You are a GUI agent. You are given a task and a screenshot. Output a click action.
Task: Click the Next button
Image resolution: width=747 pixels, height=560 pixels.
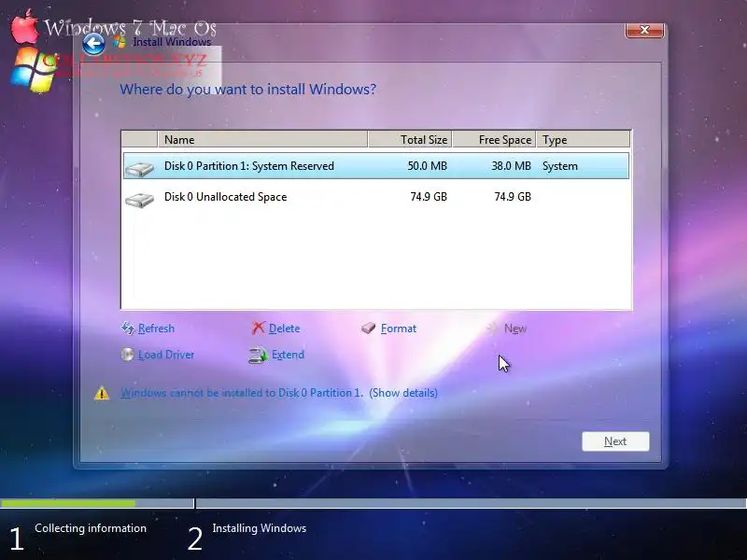(x=615, y=441)
